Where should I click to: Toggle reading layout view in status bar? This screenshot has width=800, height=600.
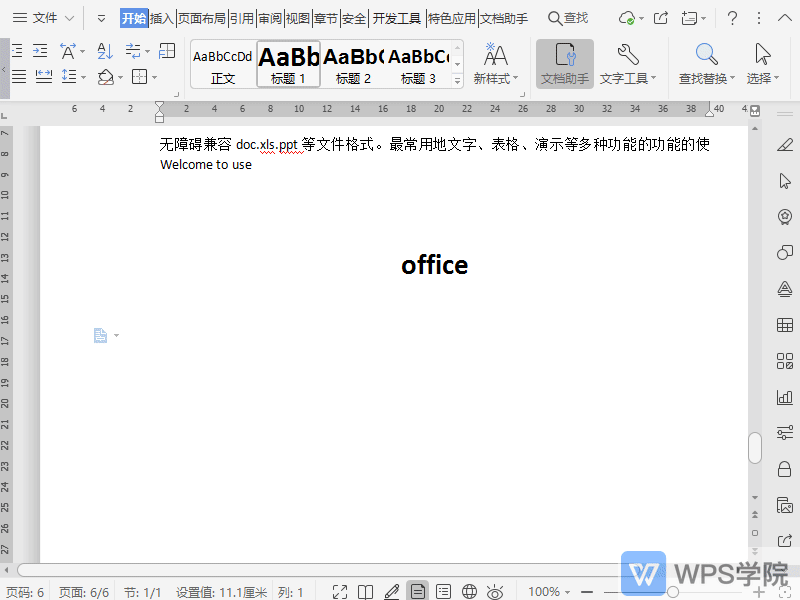(366, 592)
